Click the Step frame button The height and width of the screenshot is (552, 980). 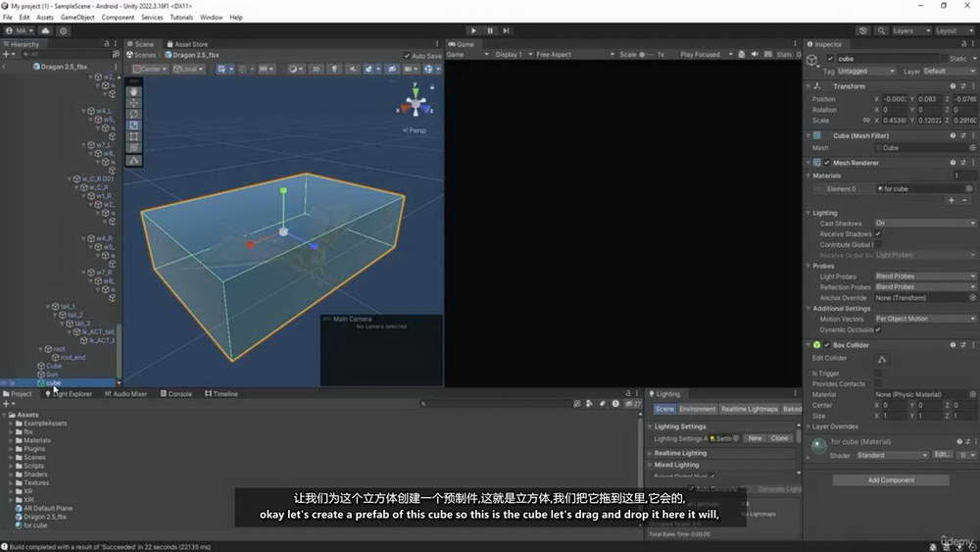click(x=507, y=30)
